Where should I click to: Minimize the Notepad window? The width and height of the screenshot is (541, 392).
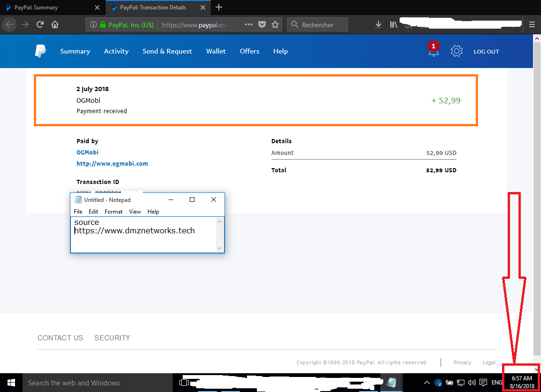[171, 200]
